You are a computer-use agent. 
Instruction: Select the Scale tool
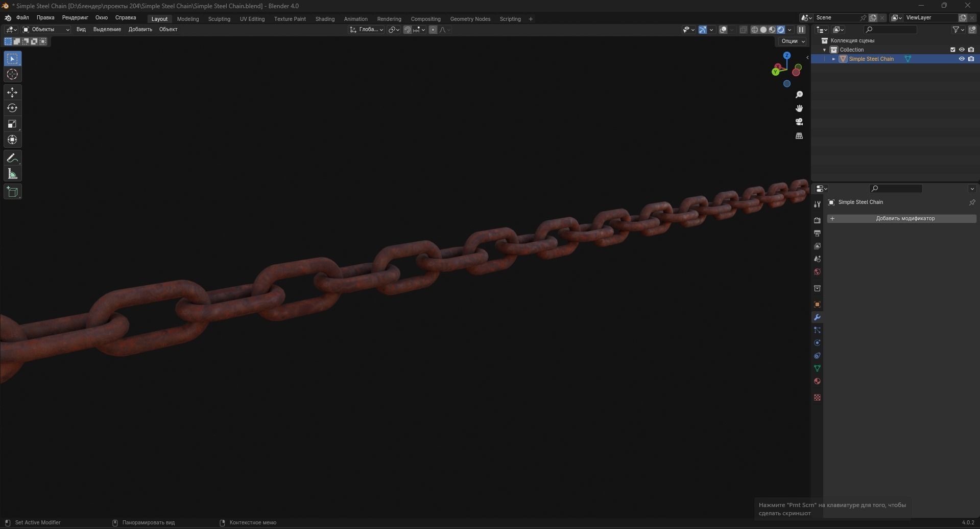tap(12, 124)
